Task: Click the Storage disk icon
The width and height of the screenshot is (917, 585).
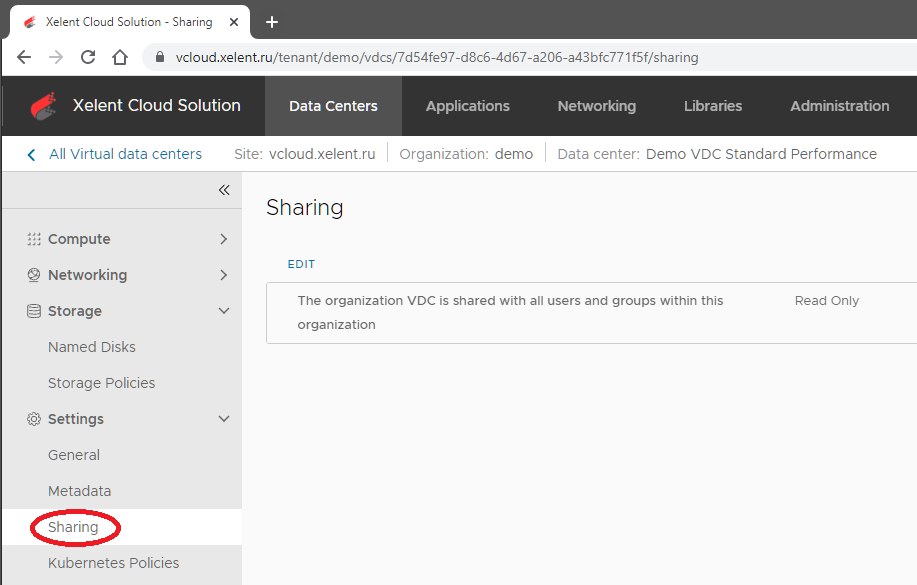Action: click(34, 311)
